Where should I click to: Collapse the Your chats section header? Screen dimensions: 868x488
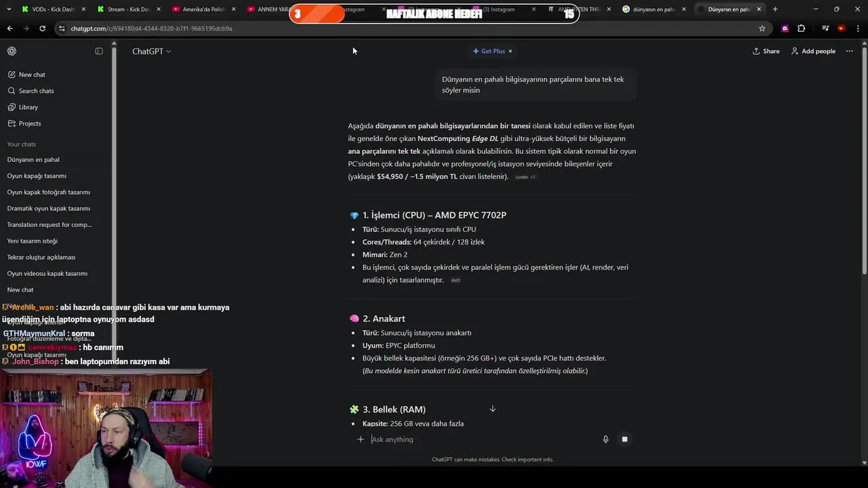click(x=22, y=144)
